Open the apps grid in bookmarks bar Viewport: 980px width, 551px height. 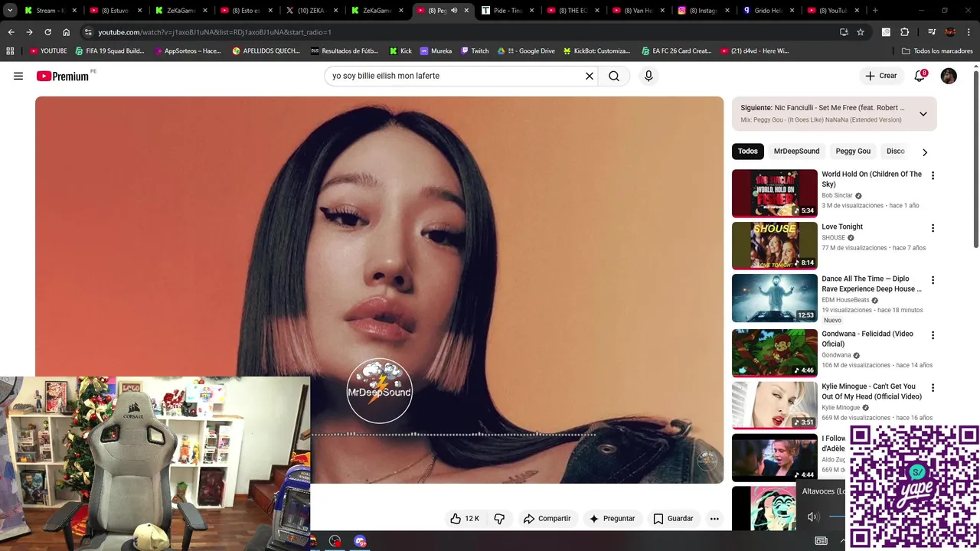click(10, 51)
